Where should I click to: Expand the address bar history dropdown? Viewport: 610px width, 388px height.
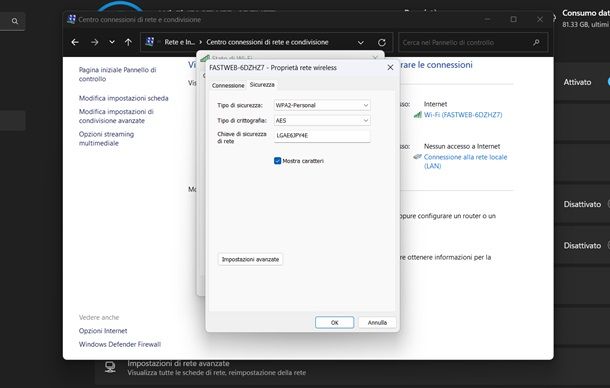[361, 42]
